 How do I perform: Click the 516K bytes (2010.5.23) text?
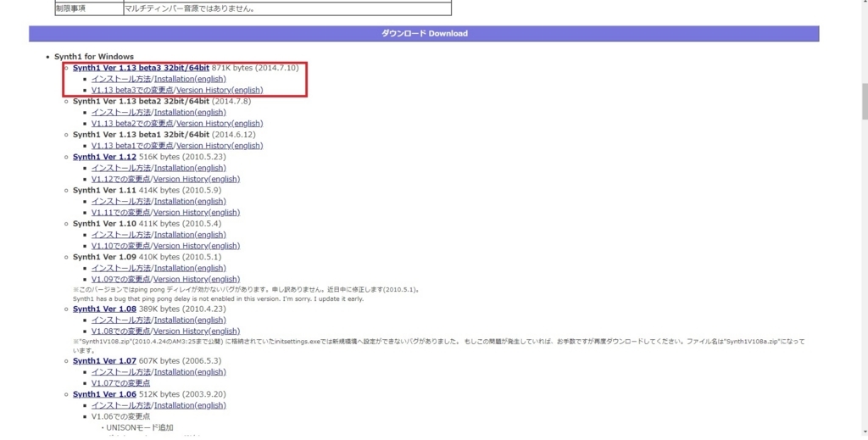click(x=182, y=157)
